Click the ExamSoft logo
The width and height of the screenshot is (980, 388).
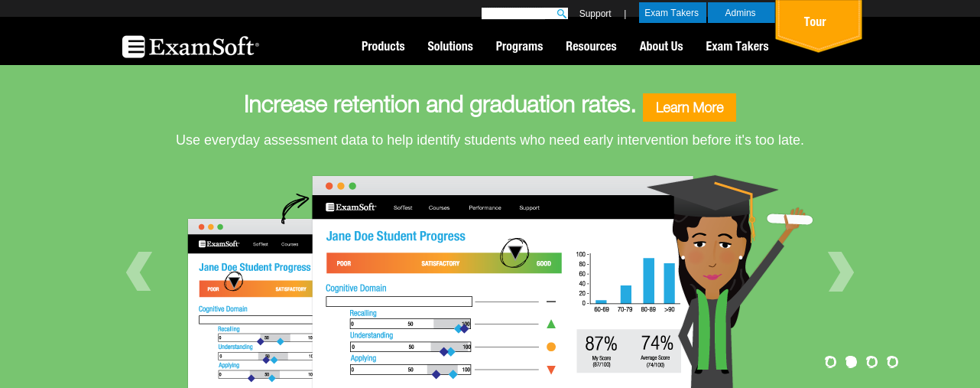pyautogui.click(x=190, y=47)
